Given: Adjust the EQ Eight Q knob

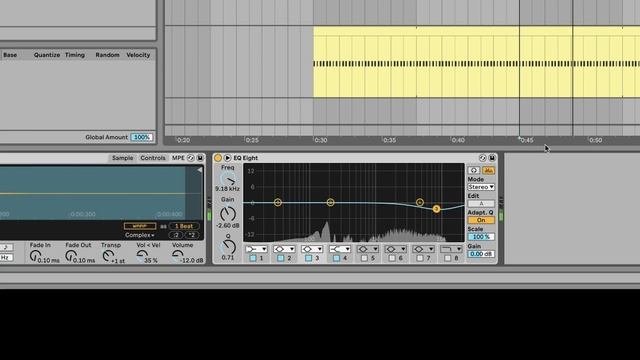Looking at the screenshot, I should coord(228,246).
